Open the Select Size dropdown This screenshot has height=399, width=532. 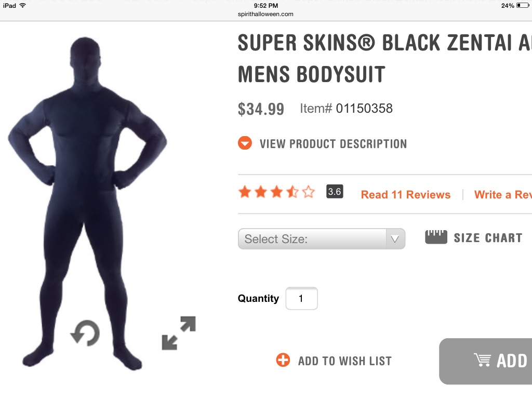click(x=313, y=239)
